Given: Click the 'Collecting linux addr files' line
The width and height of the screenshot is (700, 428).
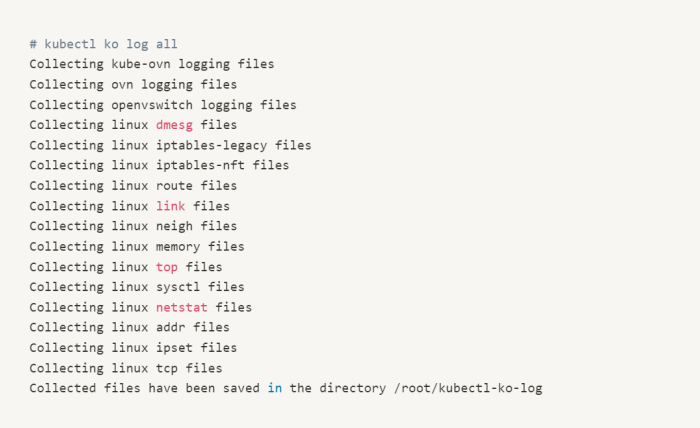Looking at the screenshot, I should [129, 327].
